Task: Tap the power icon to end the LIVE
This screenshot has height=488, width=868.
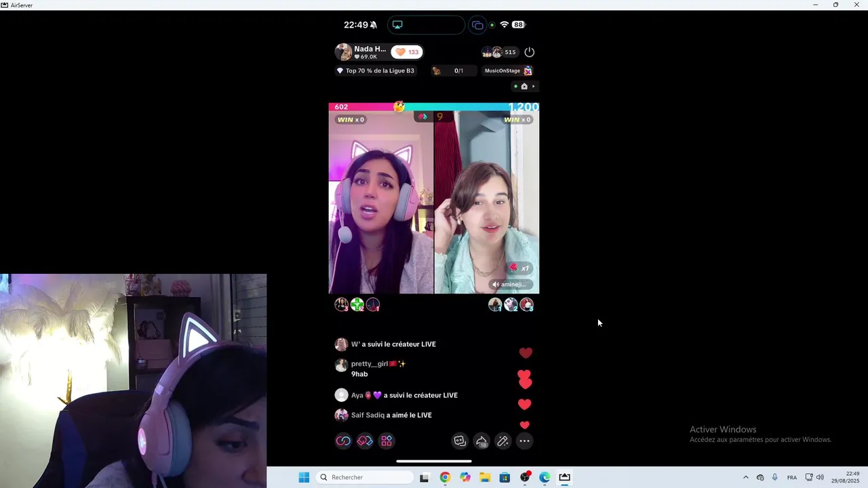Action: 530,52
